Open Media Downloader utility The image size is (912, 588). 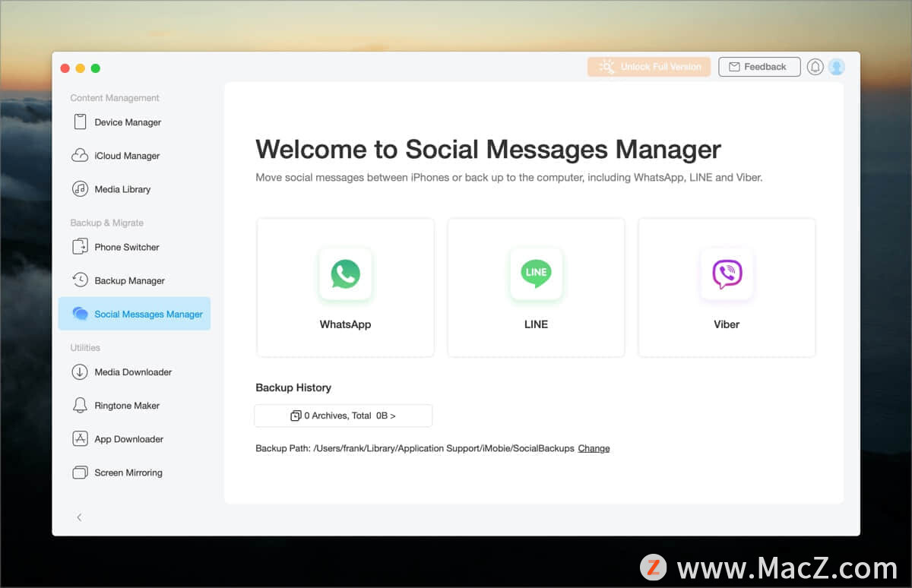tap(135, 372)
